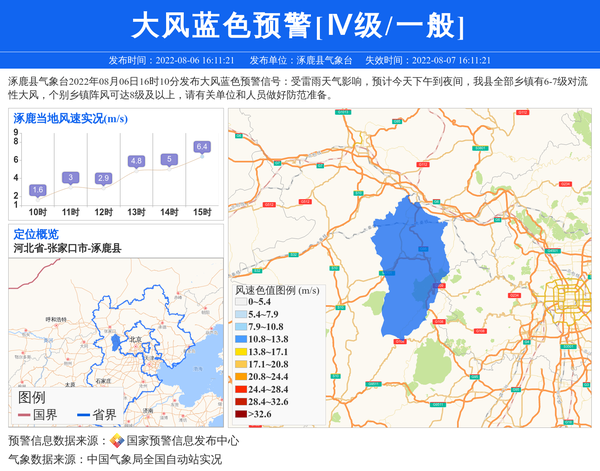
Task: Select the >32.6 dark red legend swatch
Action: pos(241,414)
